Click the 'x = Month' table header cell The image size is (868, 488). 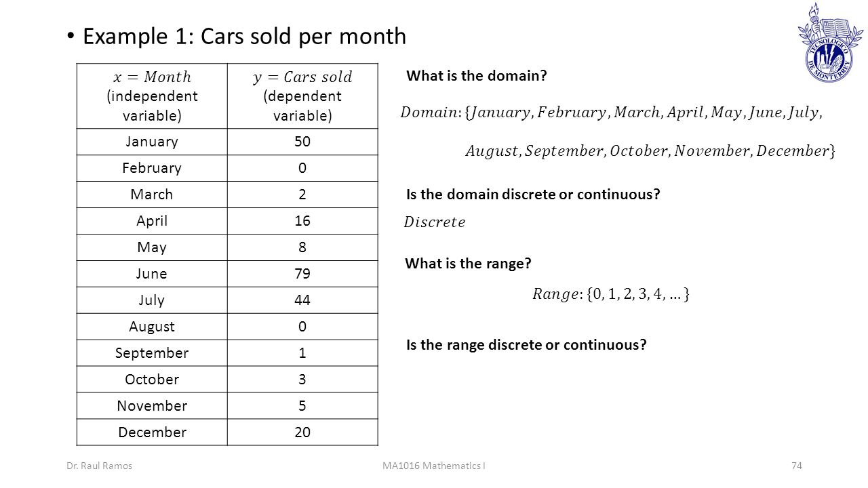pos(152,96)
